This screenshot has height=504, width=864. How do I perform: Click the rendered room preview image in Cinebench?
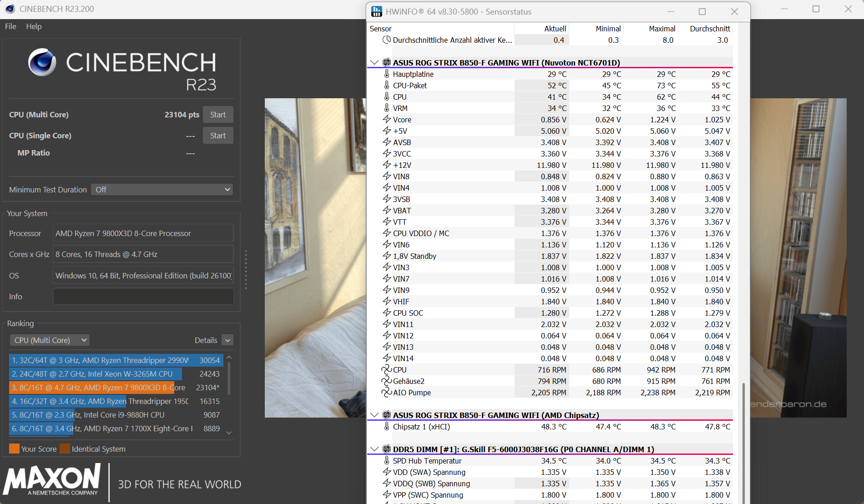315,258
